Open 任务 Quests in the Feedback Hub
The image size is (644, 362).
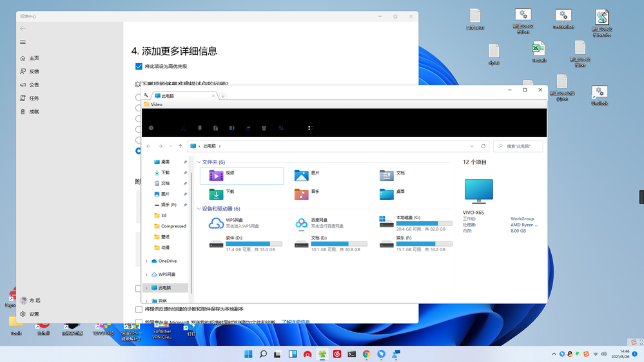[x=30, y=98]
